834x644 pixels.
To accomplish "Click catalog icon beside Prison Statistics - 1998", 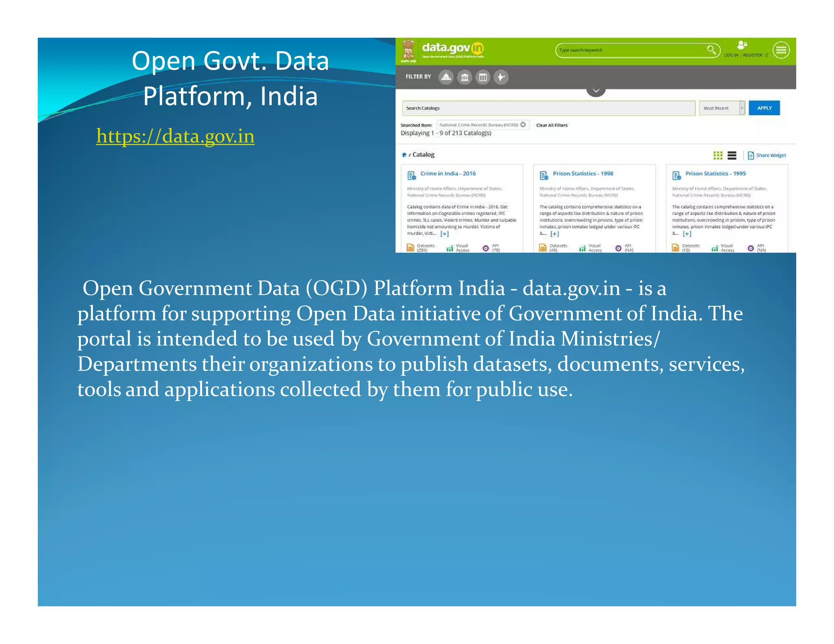I will click(x=544, y=175).
